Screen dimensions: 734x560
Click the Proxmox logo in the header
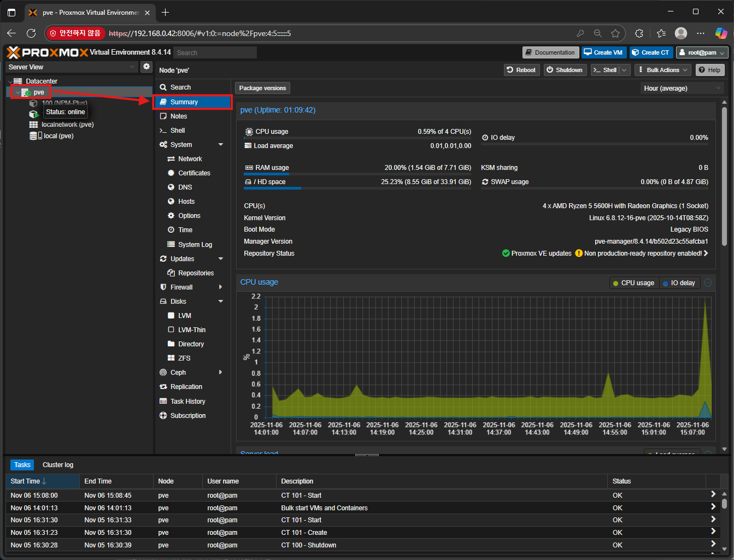47,52
